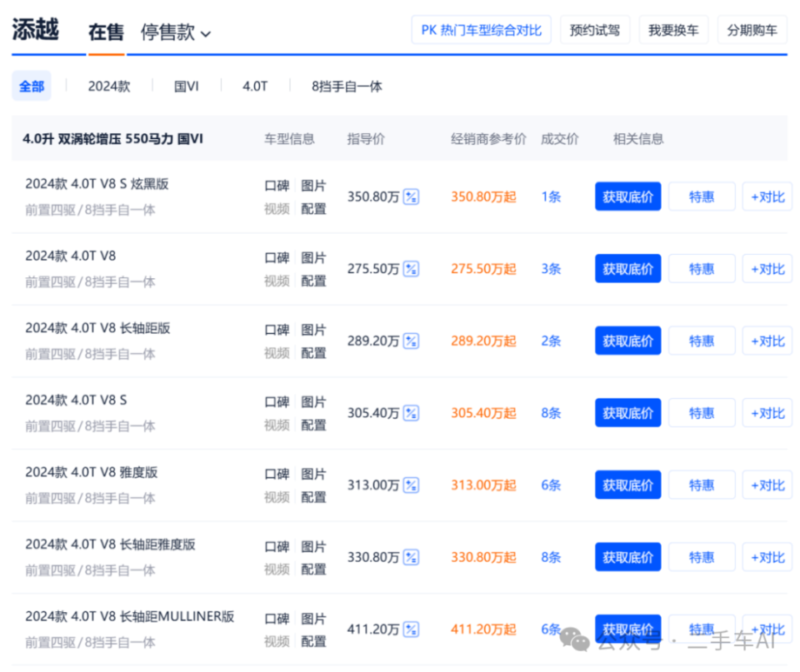This screenshot has height=672, width=800.
Task: Open the price calculator icon next to 289.20万
Action: [411, 341]
